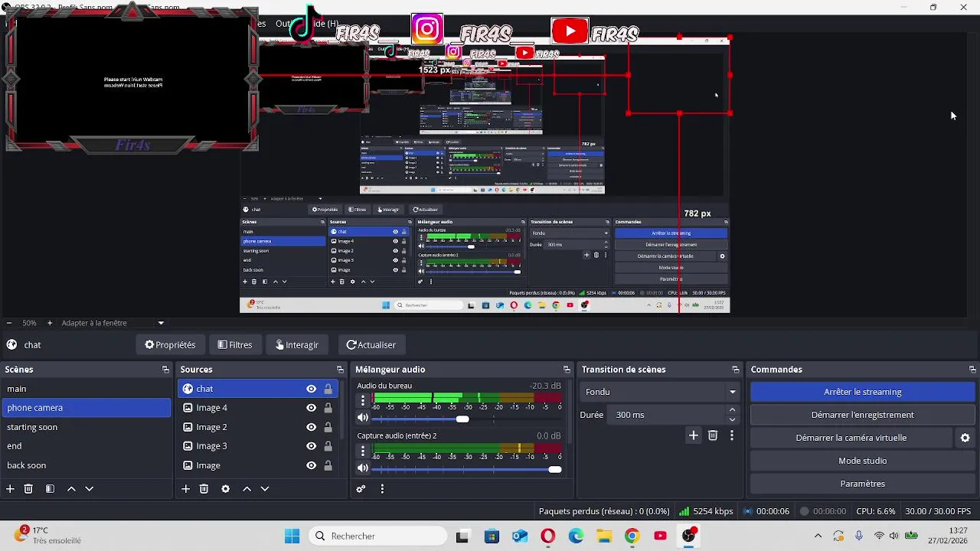Toggle the lock on the chat source
This screenshot has width=980, height=551.
tap(328, 389)
